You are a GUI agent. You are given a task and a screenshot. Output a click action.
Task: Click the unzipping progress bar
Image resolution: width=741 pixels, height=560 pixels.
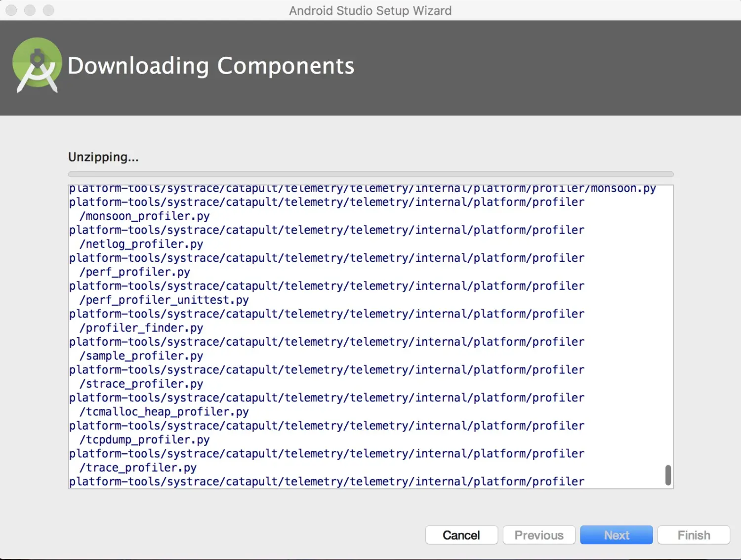click(370, 174)
